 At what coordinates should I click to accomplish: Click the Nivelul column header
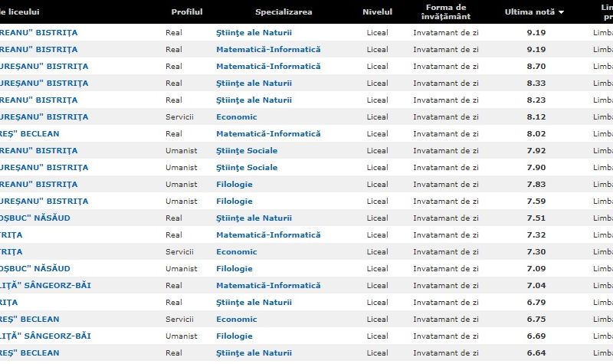pos(377,12)
